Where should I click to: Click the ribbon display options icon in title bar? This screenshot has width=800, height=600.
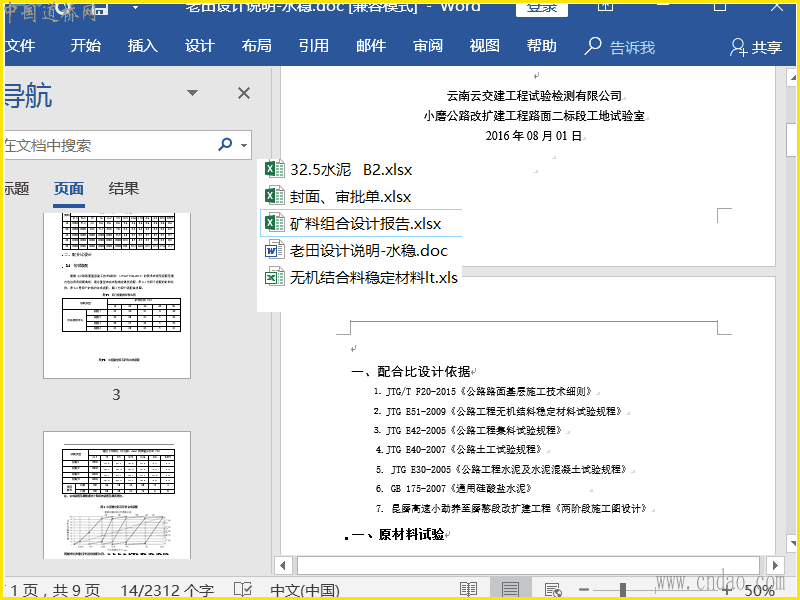[x=605, y=7]
